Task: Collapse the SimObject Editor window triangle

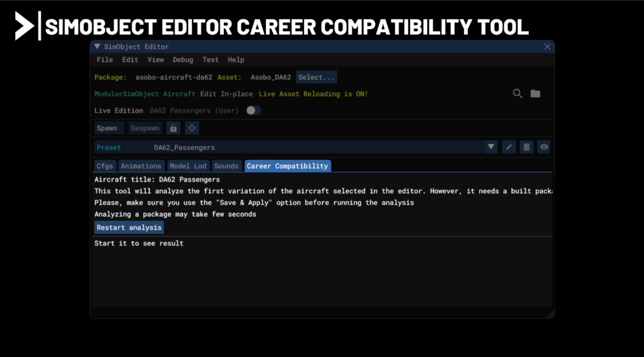Action: [x=97, y=47]
